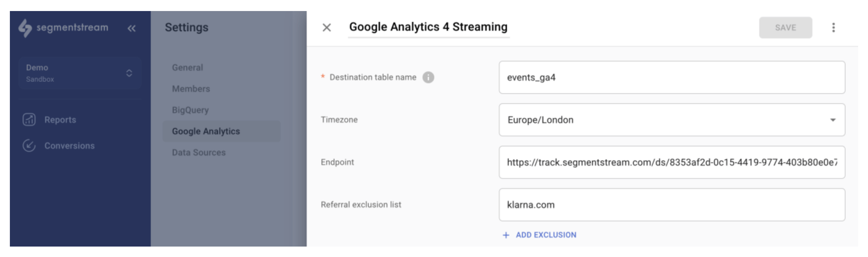Close the Google Analytics 4 Streaming panel
This screenshot has width=868, height=257.
[x=327, y=28]
